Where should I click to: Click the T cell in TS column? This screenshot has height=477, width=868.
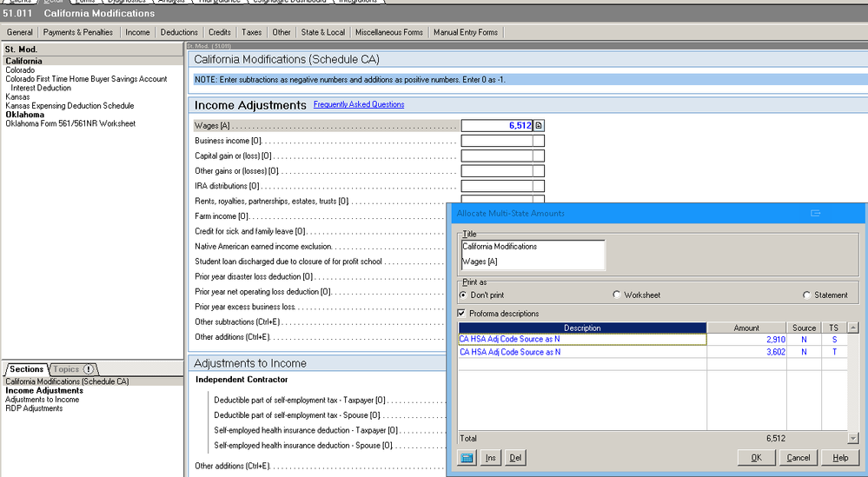(x=834, y=352)
